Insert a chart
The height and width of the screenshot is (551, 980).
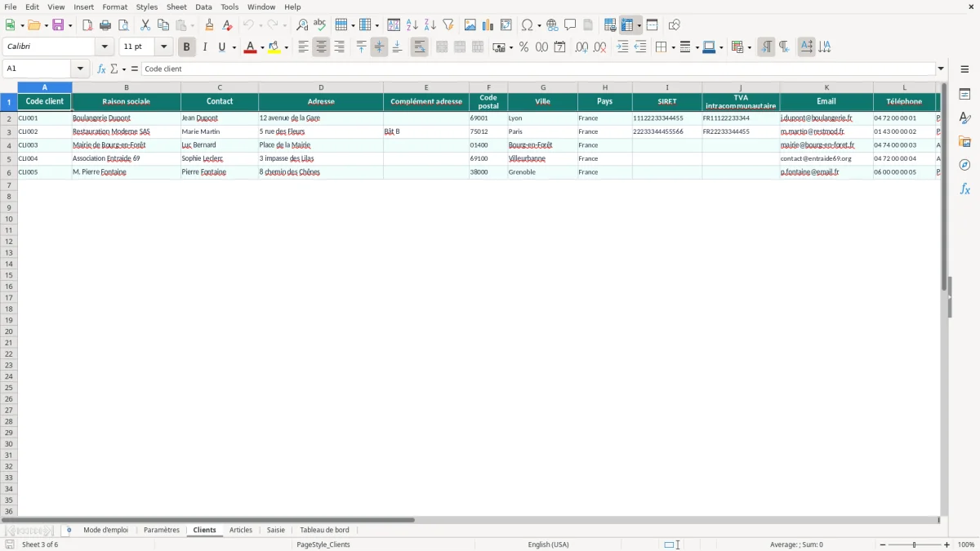point(488,25)
